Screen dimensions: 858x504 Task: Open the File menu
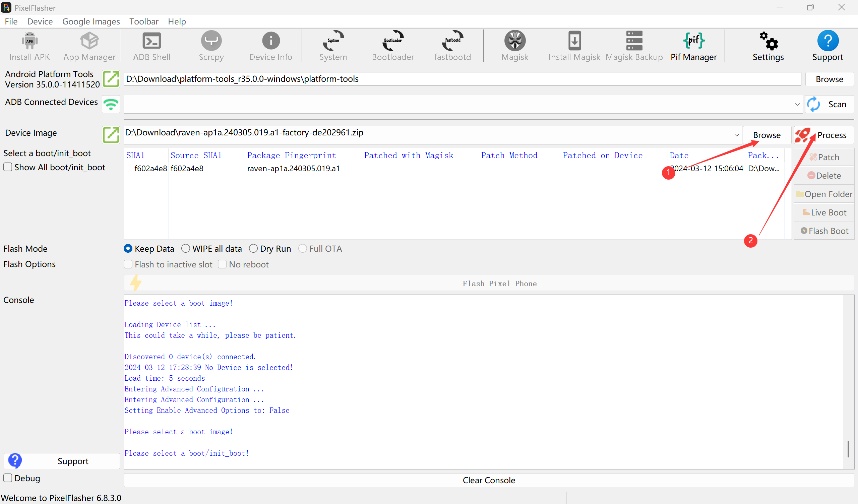(x=11, y=21)
